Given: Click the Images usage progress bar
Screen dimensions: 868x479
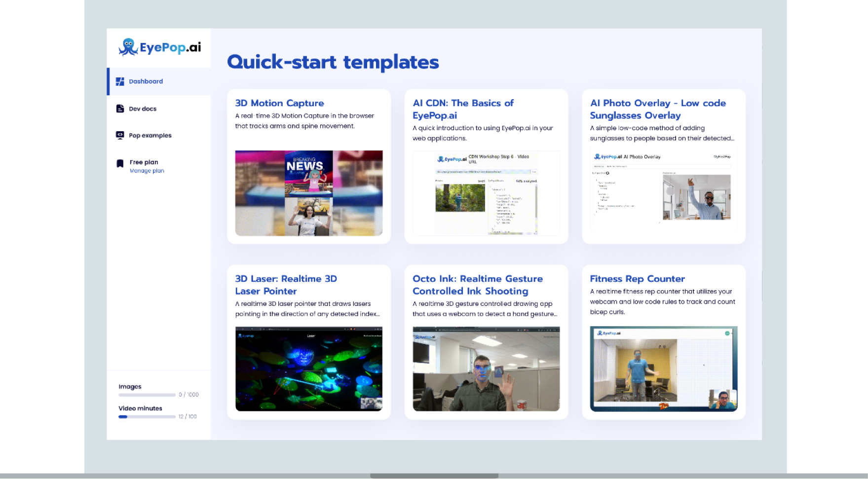Looking at the screenshot, I should tap(147, 395).
